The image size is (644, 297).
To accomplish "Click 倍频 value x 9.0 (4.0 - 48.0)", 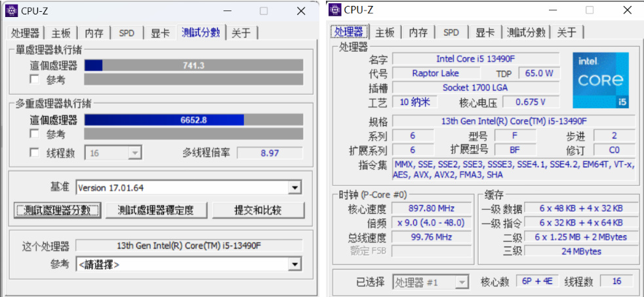I will (x=432, y=223).
